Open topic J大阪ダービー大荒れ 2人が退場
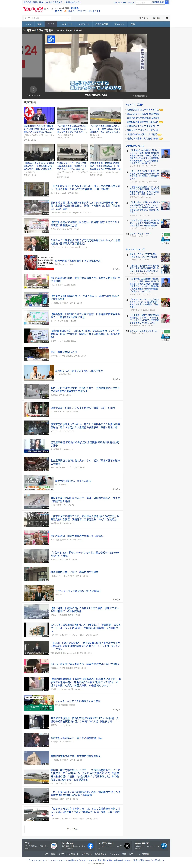The width and height of the screenshot is (192, 868). pyautogui.click(x=142, y=134)
